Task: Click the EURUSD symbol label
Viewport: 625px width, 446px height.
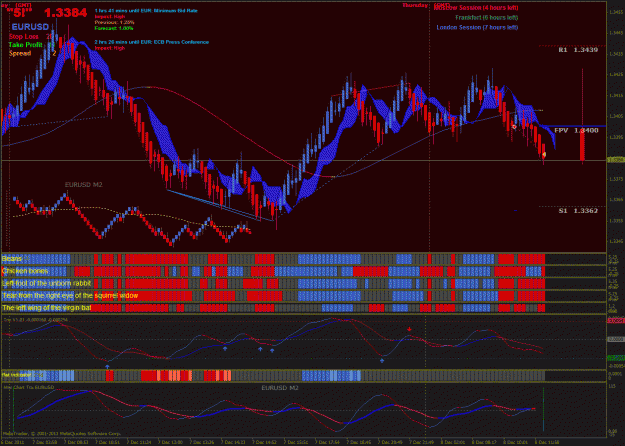Action: point(30,27)
